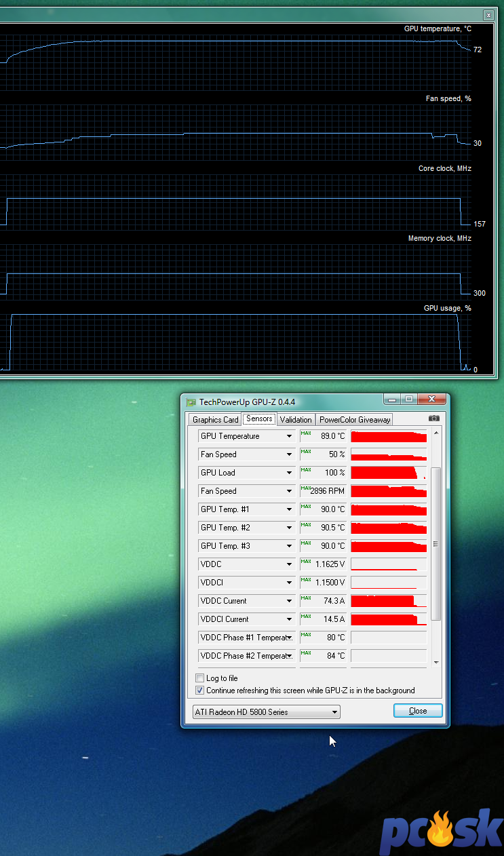Click the 100 % GPU load reading

335,473
